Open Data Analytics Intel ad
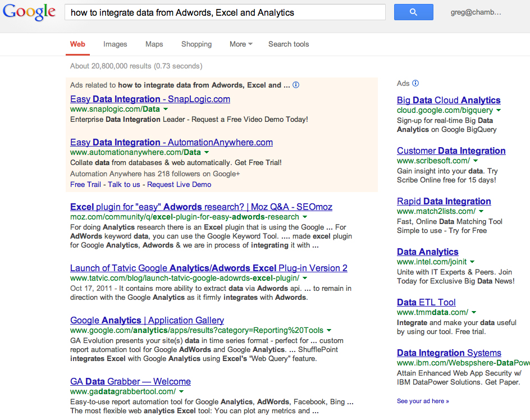This screenshot has height=420, width=530. [x=428, y=252]
